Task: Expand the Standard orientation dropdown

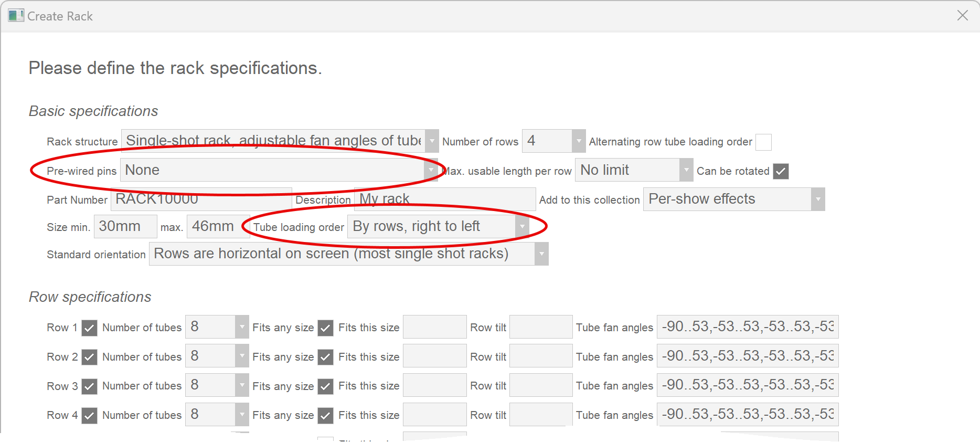Action: coord(541,254)
